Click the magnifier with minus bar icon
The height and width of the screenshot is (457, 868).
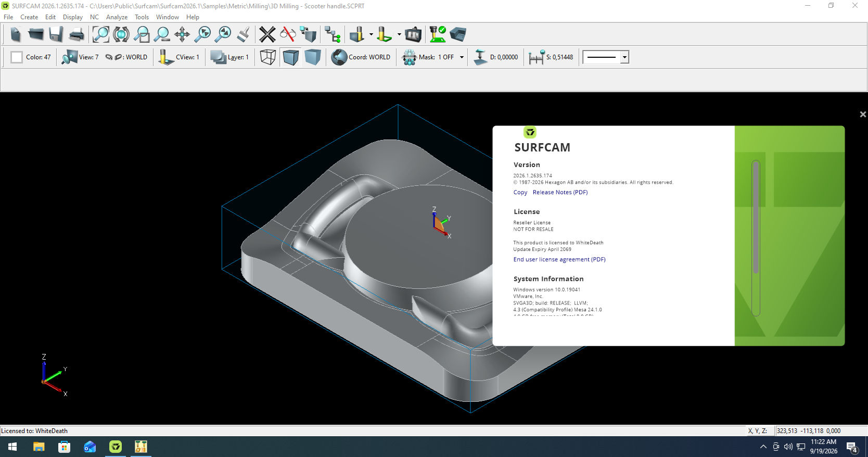coord(162,35)
